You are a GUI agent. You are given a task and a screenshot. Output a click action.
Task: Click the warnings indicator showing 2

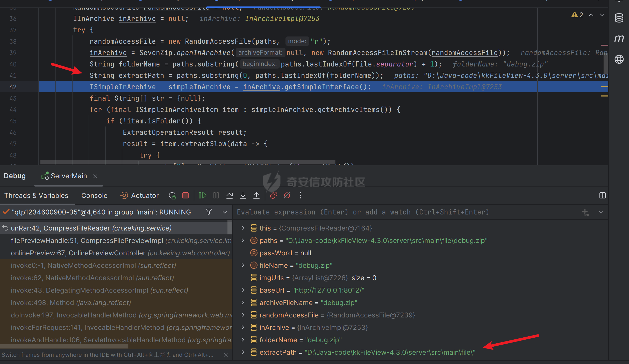click(577, 15)
